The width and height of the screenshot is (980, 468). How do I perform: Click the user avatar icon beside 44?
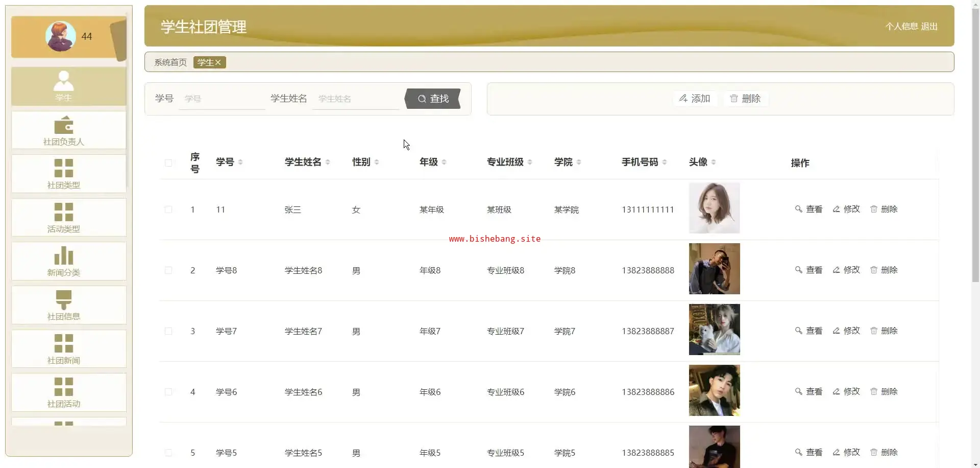tap(60, 36)
